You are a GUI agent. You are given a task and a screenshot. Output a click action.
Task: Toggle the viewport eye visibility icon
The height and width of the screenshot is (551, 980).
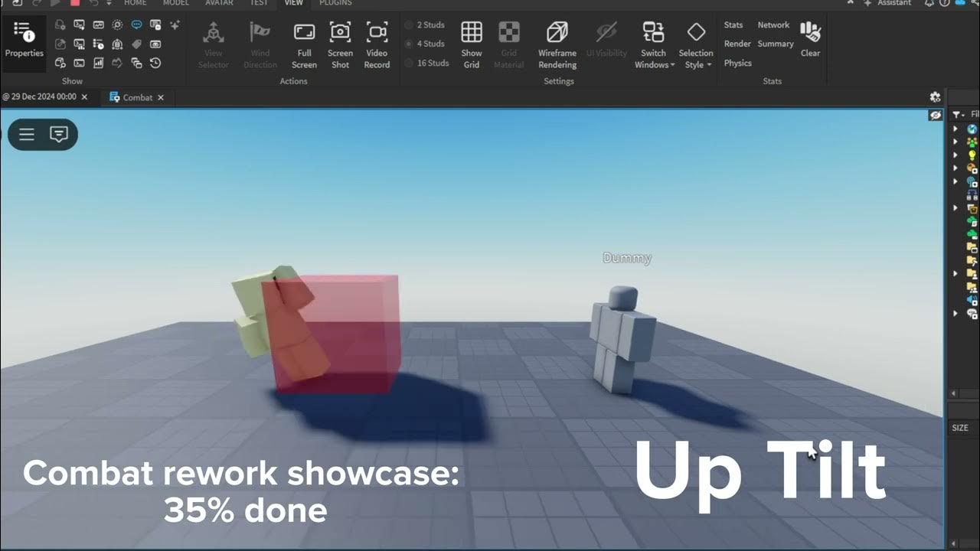[x=935, y=115]
